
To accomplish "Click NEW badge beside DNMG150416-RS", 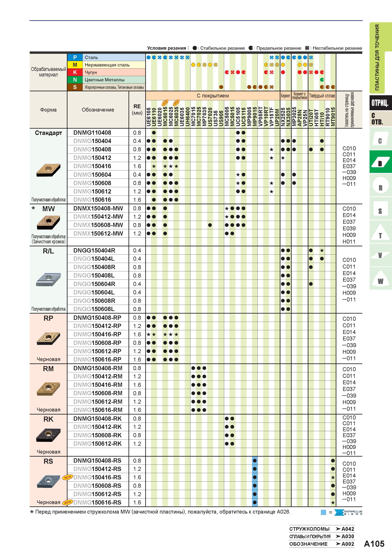I will [x=68, y=477].
